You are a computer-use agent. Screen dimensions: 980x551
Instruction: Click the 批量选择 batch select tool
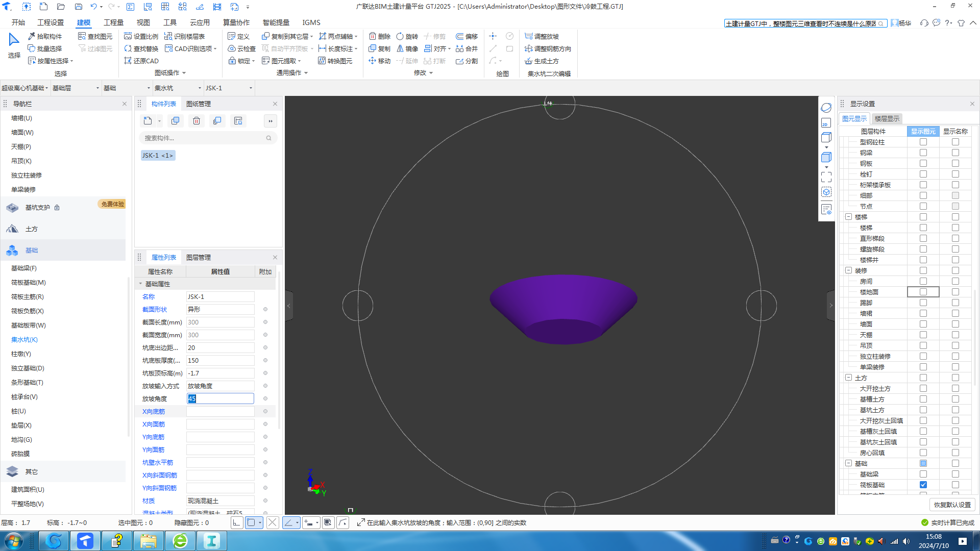pos(45,48)
